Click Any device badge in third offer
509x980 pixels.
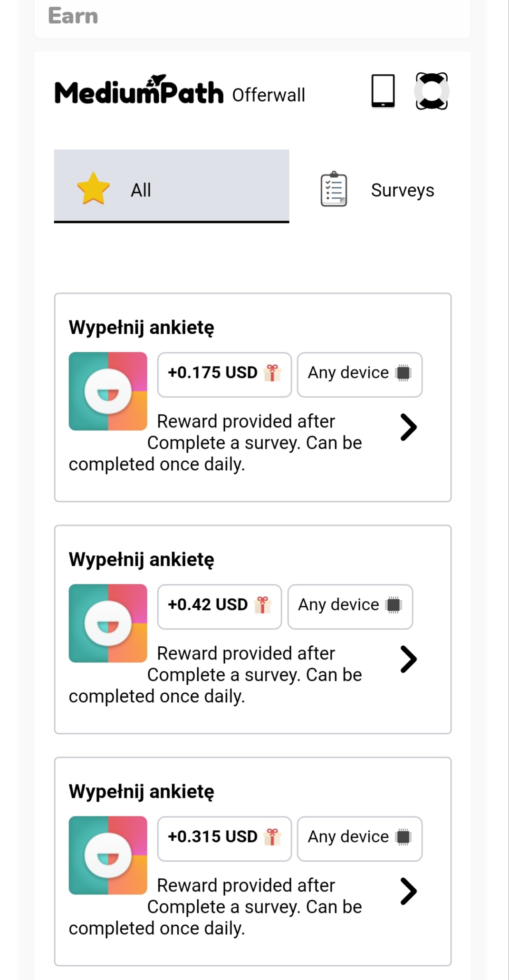click(360, 839)
